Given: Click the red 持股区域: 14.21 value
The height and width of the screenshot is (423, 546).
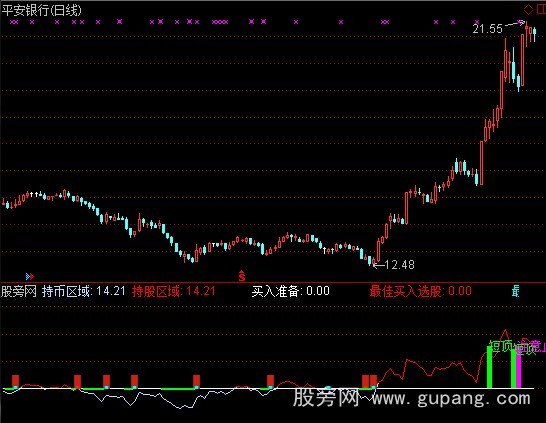Looking at the screenshot, I should pos(174,291).
